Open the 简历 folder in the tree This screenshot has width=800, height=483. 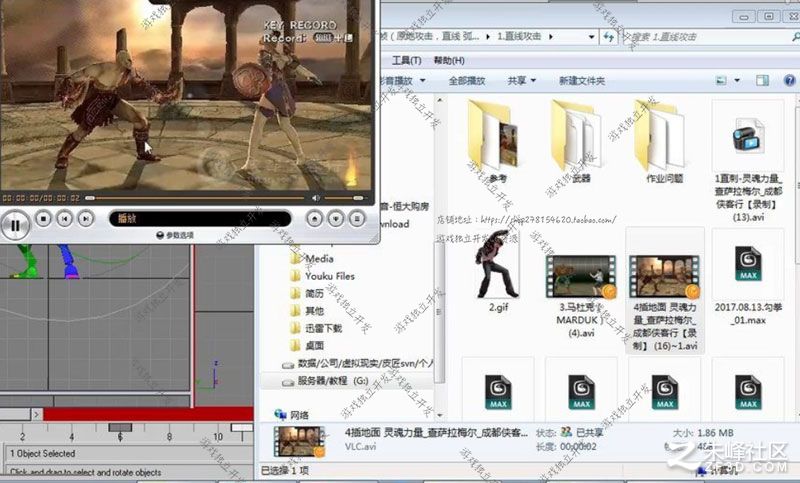[307, 293]
